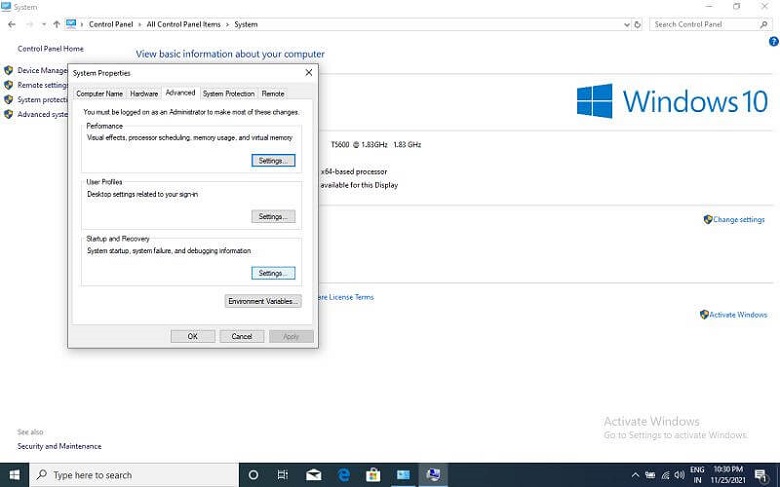Click System Properties taskbar icon
The image size is (780, 487).
pos(433,475)
